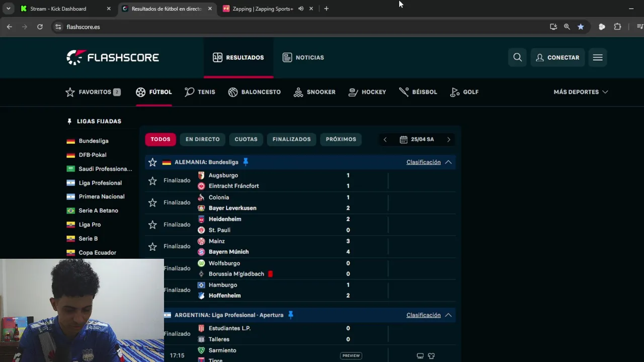
Task: Click the Flashscore logo
Action: tap(113, 57)
